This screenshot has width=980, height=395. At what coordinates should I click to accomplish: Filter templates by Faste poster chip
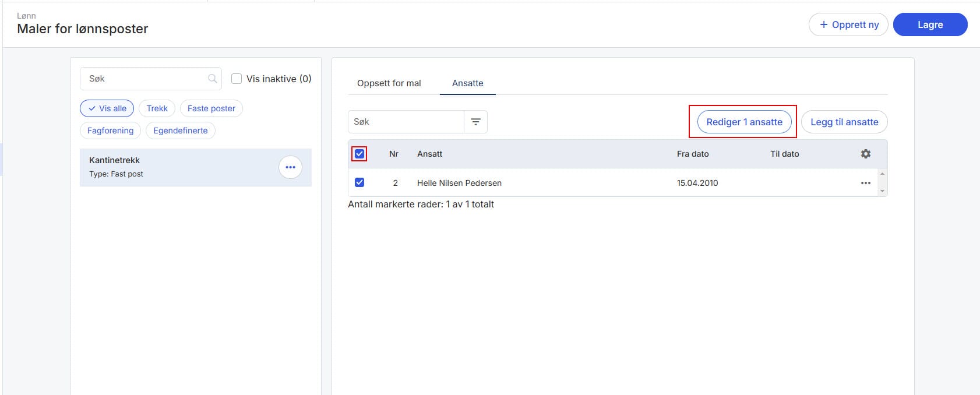tap(211, 108)
